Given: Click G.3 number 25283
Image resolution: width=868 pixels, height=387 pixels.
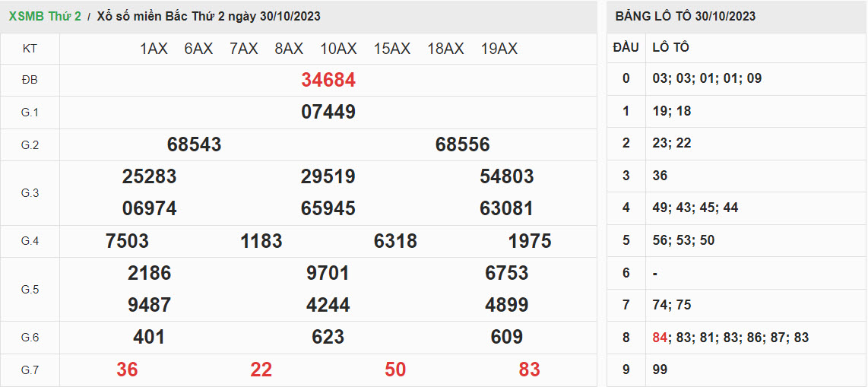Looking at the screenshot, I should [149, 176].
